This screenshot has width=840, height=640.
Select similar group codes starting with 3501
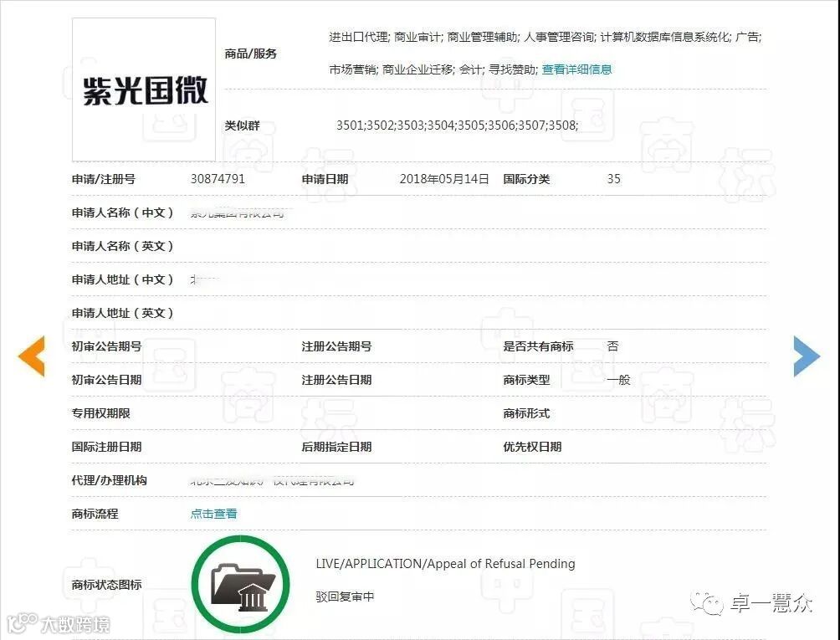tap(457, 125)
